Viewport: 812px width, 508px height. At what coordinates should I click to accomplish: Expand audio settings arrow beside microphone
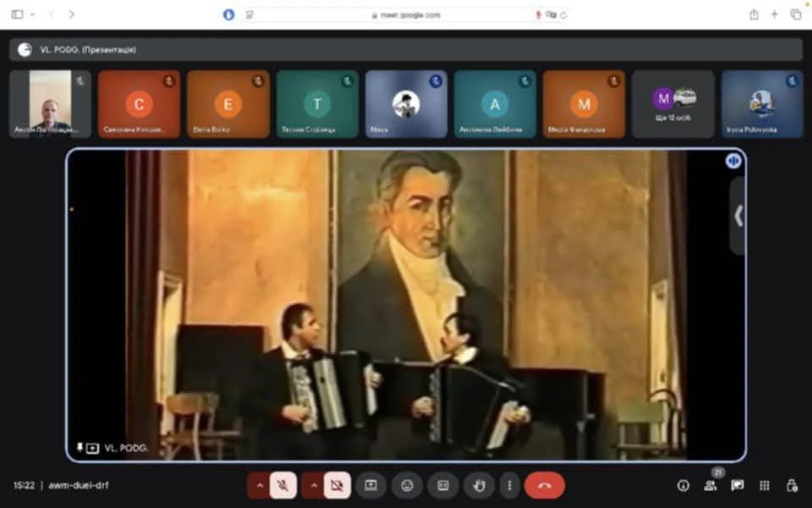coord(260,486)
